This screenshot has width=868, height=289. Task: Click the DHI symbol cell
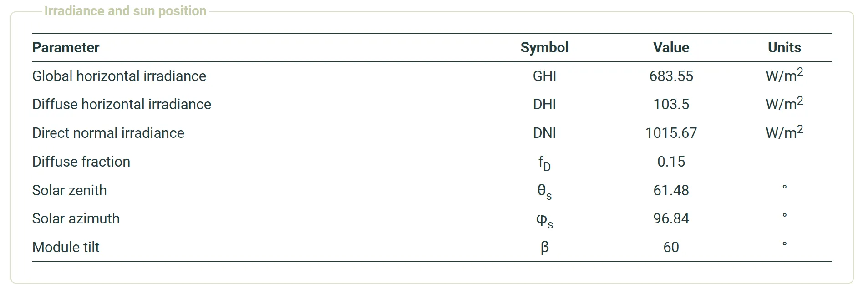pyautogui.click(x=544, y=104)
